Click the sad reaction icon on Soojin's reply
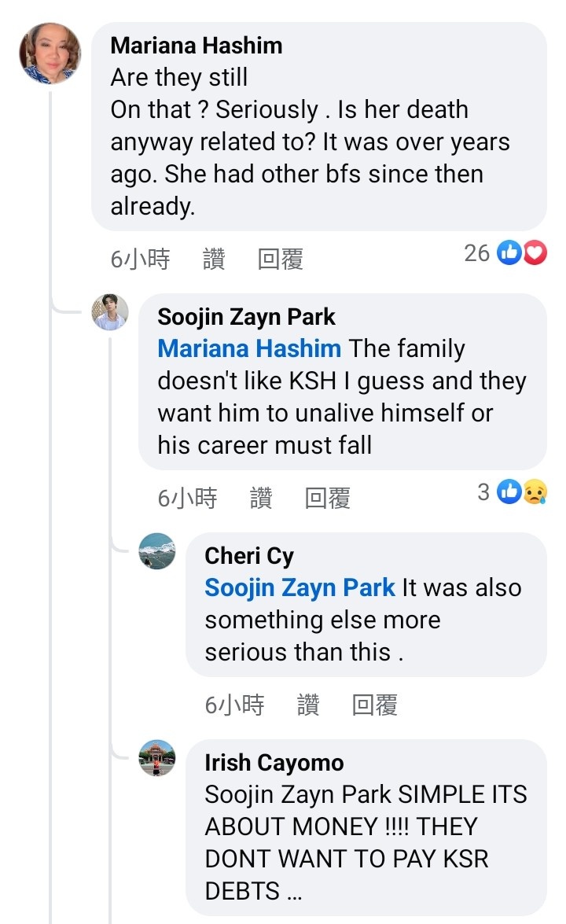The width and height of the screenshot is (566, 924). (535, 492)
